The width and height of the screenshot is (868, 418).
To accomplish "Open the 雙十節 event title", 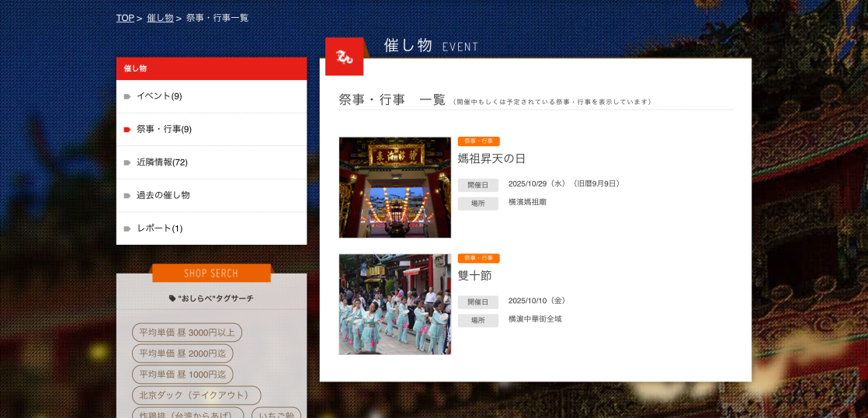I will pos(474,275).
